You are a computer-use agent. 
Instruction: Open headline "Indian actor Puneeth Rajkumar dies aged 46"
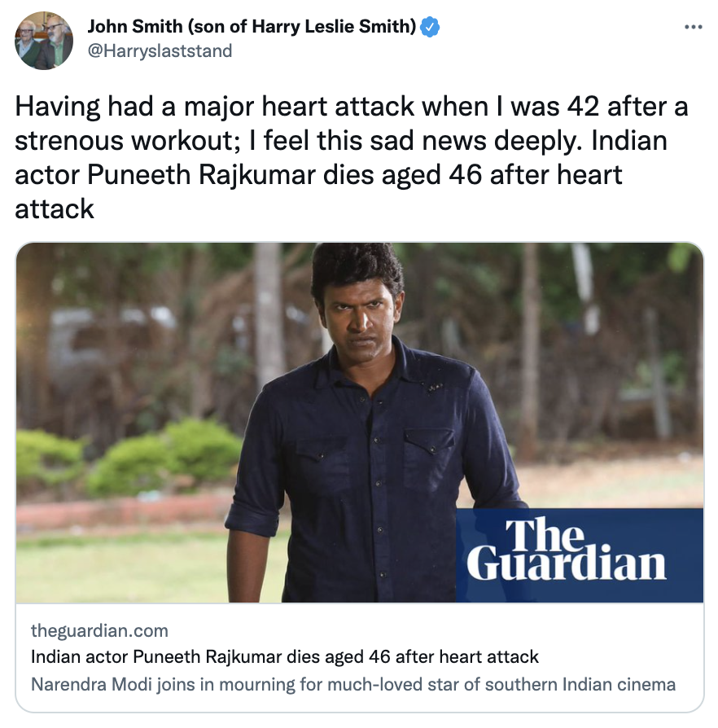tap(284, 656)
